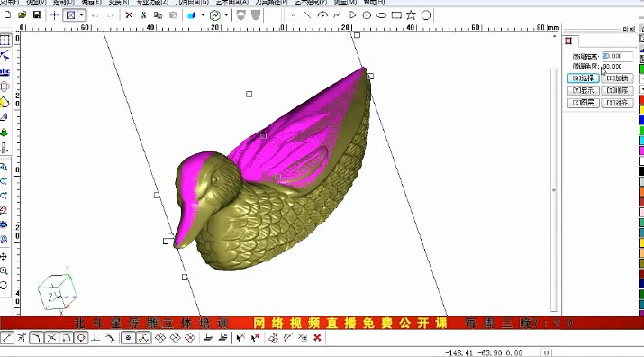Click the New file icon
This screenshot has height=357, width=644.
7,15
